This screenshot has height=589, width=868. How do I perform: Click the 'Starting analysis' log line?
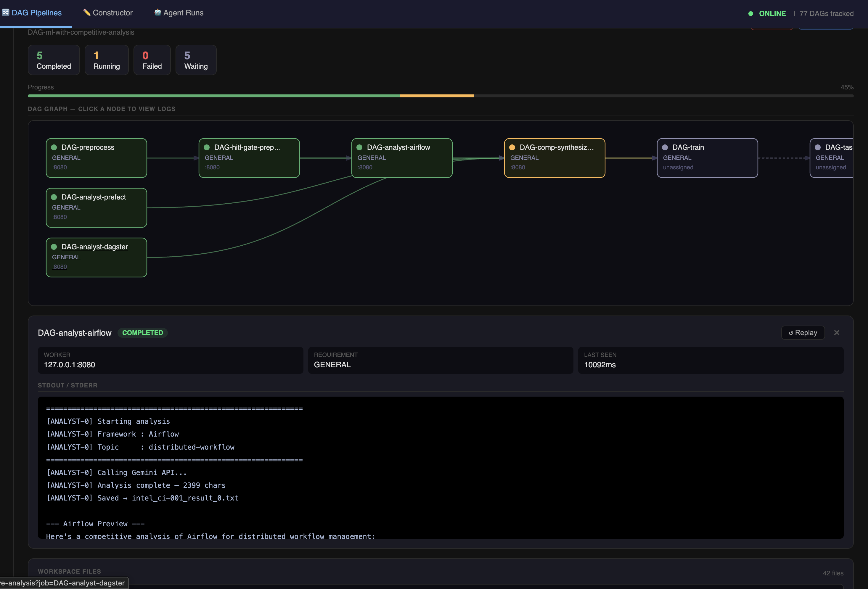click(108, 421)
